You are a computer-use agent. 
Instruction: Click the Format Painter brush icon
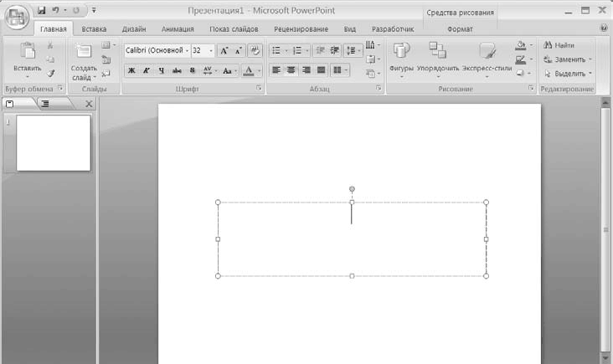(50, 74)
